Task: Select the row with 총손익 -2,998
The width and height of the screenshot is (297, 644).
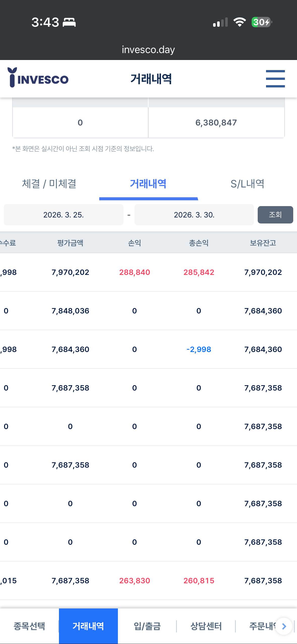Action: pos(148,349)
